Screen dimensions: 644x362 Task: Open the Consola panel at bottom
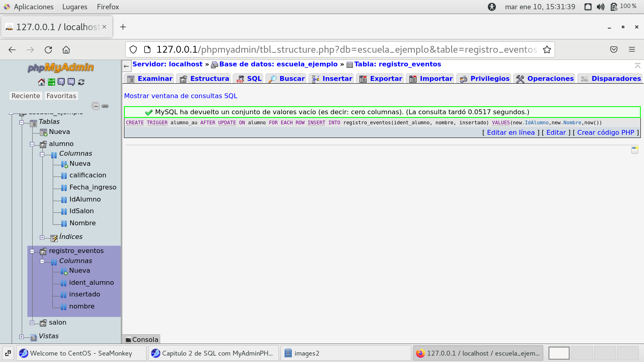[142, 339]
